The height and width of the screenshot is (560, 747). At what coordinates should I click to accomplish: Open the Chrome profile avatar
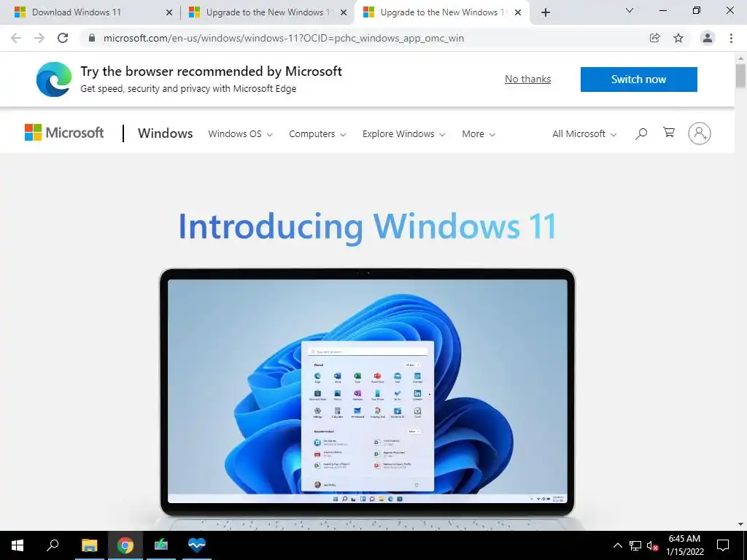coord(708,38)
